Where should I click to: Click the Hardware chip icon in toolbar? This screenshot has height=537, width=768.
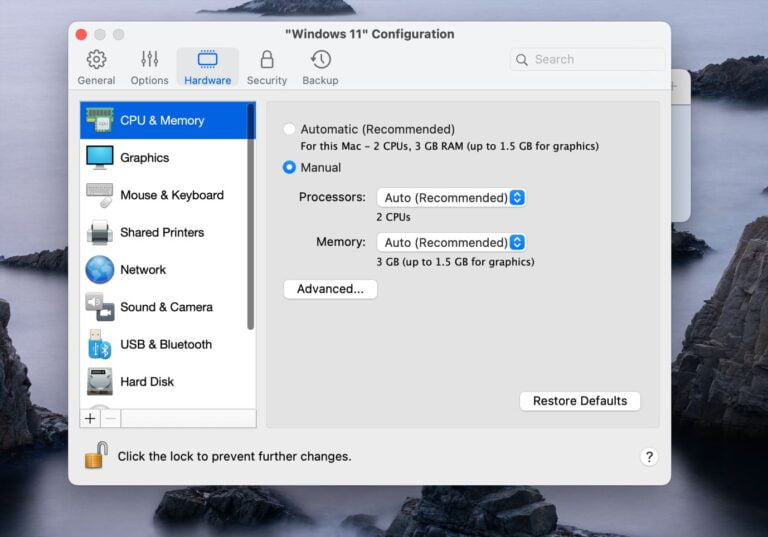pos(208,59)
